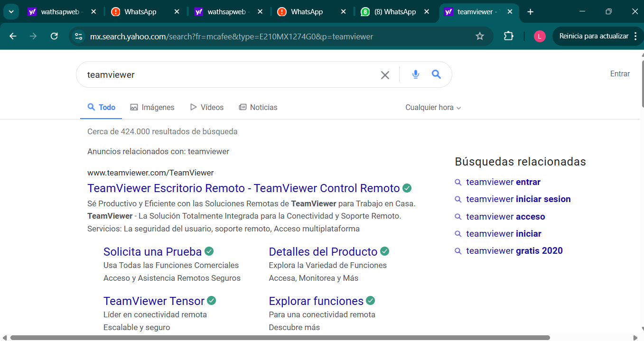Expand the Cualquier hora time filter
644x341 pixels.
coord(433,108)
